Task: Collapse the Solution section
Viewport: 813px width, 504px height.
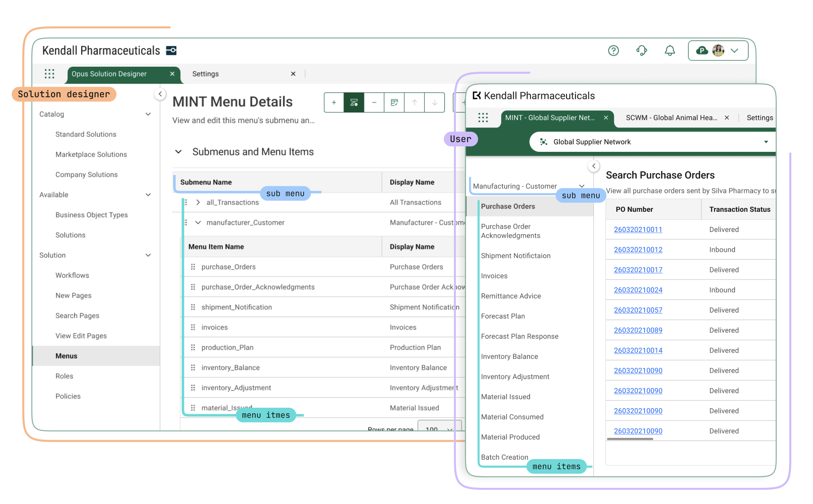Action: coord(148,255)
